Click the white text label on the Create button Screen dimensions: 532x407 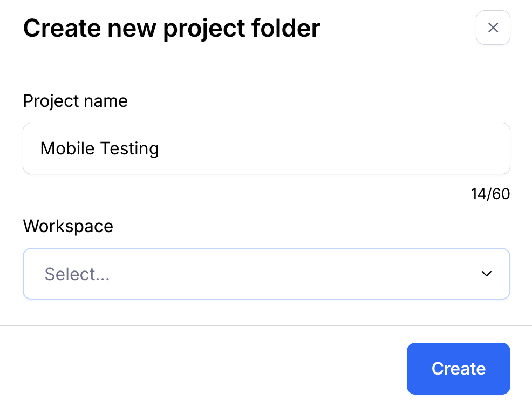[x=458, y=369]
